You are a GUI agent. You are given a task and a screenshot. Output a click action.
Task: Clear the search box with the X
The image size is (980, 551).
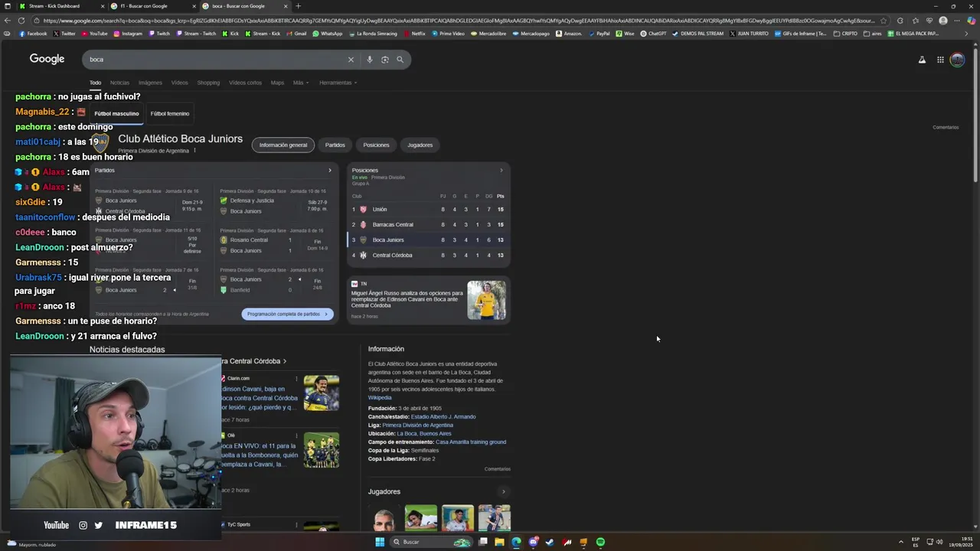point(351,60)
